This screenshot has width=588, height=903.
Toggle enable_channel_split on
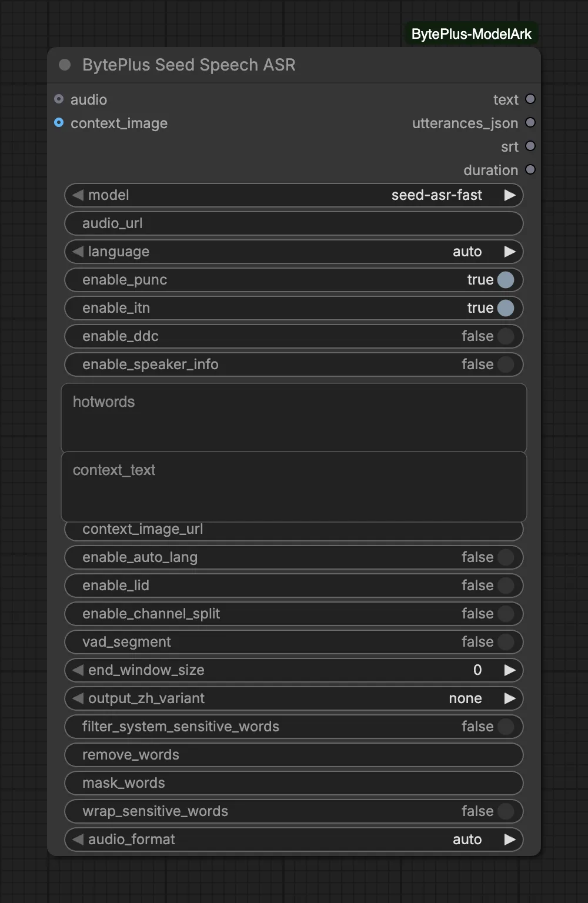click(506, 614)
